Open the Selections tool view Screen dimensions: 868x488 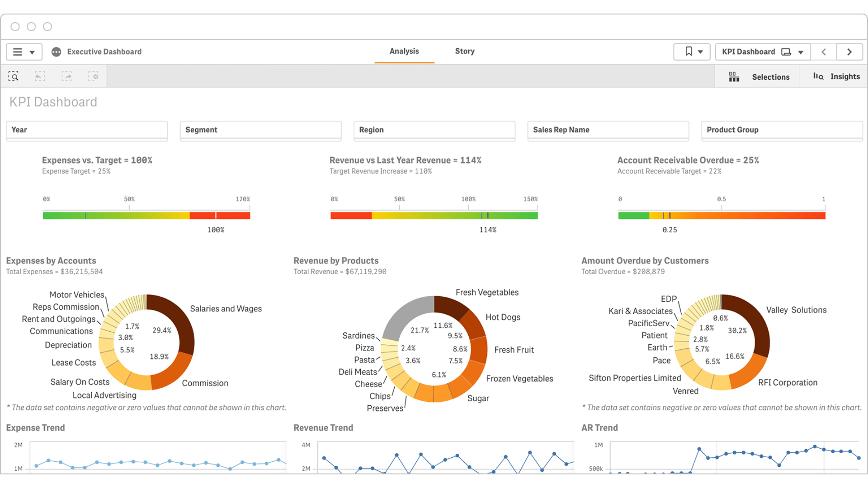pyautogui.click(x=759, y=77)
